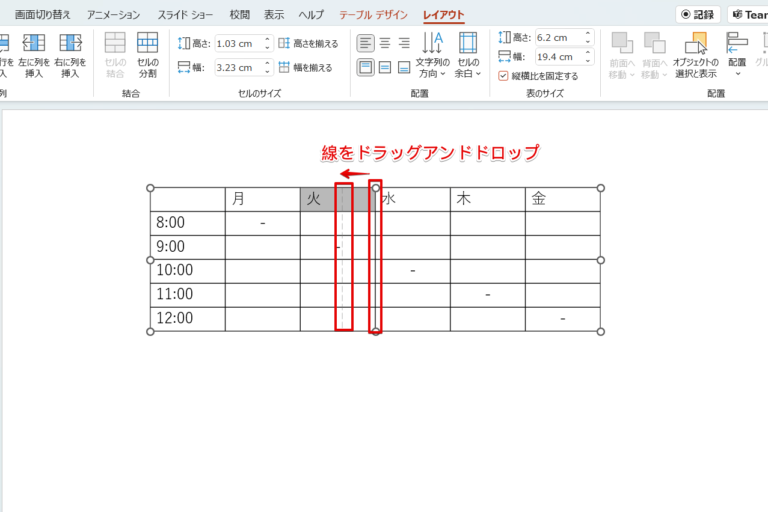Center text vertically in cell
The width and height of the screenshot is (768, 512).
pos(385,67)
